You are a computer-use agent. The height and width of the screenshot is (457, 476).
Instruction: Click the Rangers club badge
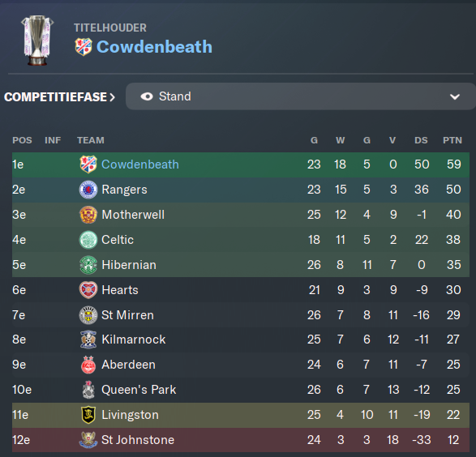tap(88, 190)
